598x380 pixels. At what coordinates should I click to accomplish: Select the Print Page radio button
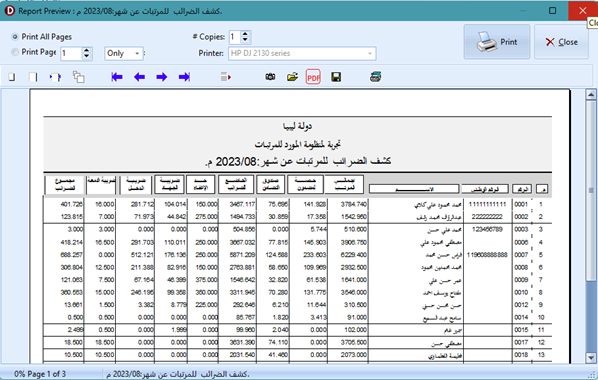pyautogui.click(x=15, y=52)
